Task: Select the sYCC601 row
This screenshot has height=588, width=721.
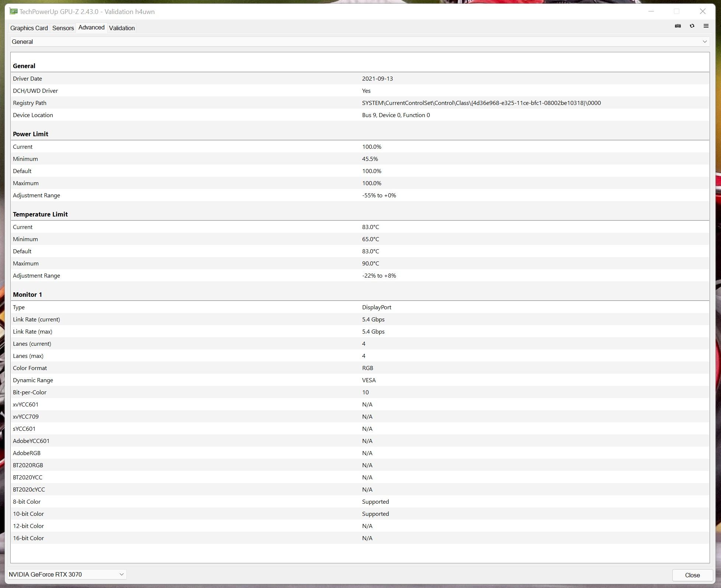Action: click(x=360, y=429)
